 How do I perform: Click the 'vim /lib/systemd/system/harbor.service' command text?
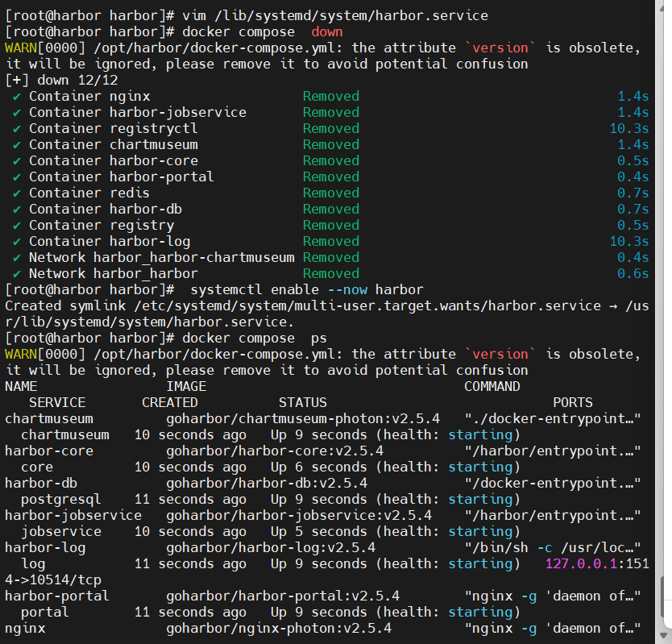pyautogui.click(x=335, y=16)
